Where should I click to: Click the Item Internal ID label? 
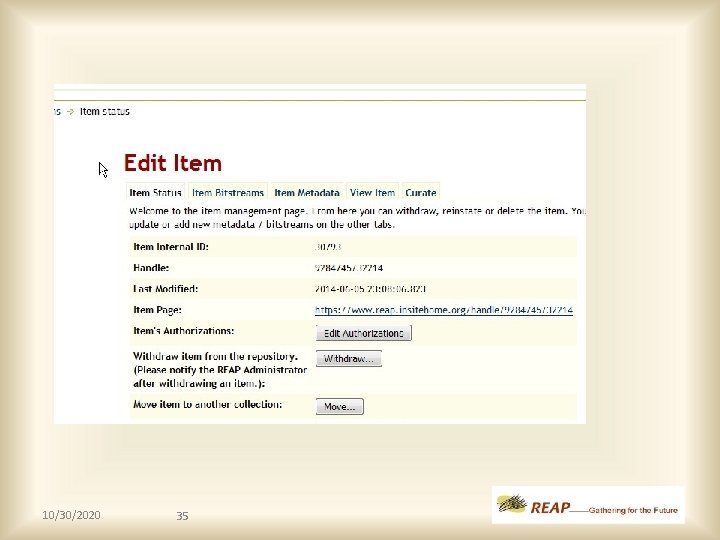(x=171, y=247)
